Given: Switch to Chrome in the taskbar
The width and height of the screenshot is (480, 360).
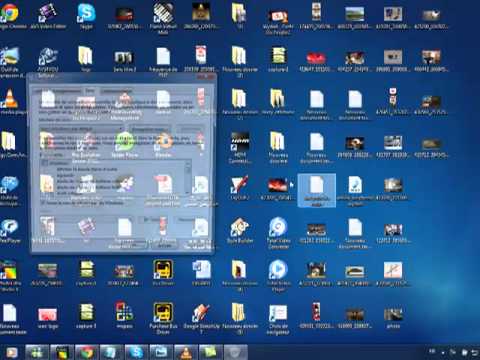Looking at the screenshot, I should 86,352.
